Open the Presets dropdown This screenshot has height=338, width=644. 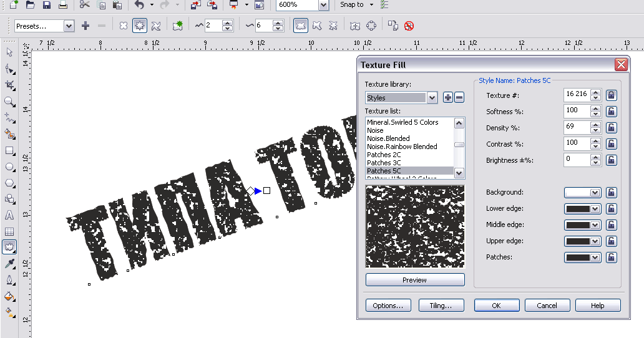(x=69, y=26)
